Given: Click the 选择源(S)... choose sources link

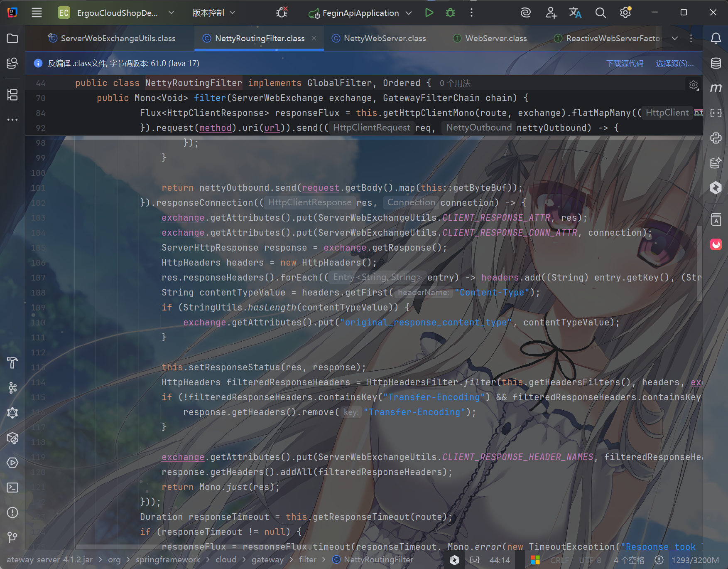Looking at the screenshot, I should coord(674,63).
